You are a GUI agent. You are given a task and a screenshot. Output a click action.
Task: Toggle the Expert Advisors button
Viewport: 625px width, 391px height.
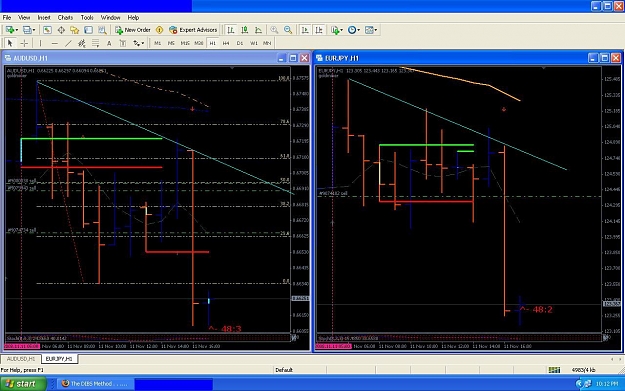(193, 30)
